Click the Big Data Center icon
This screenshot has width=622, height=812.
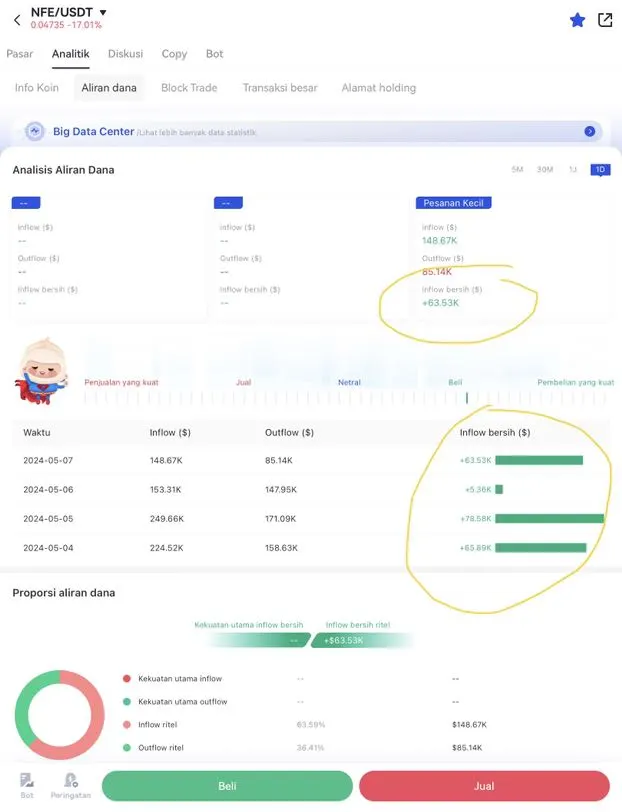(x=35, y=132)
